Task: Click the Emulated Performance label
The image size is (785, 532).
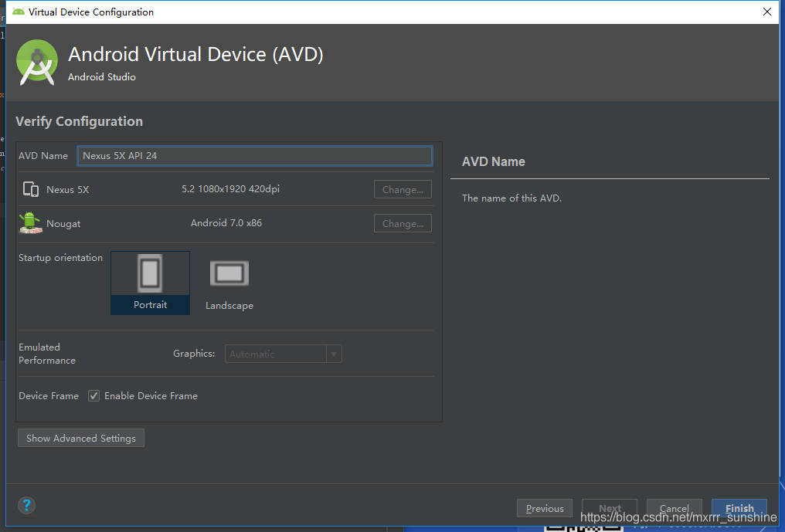Action: tap(47, 354)
